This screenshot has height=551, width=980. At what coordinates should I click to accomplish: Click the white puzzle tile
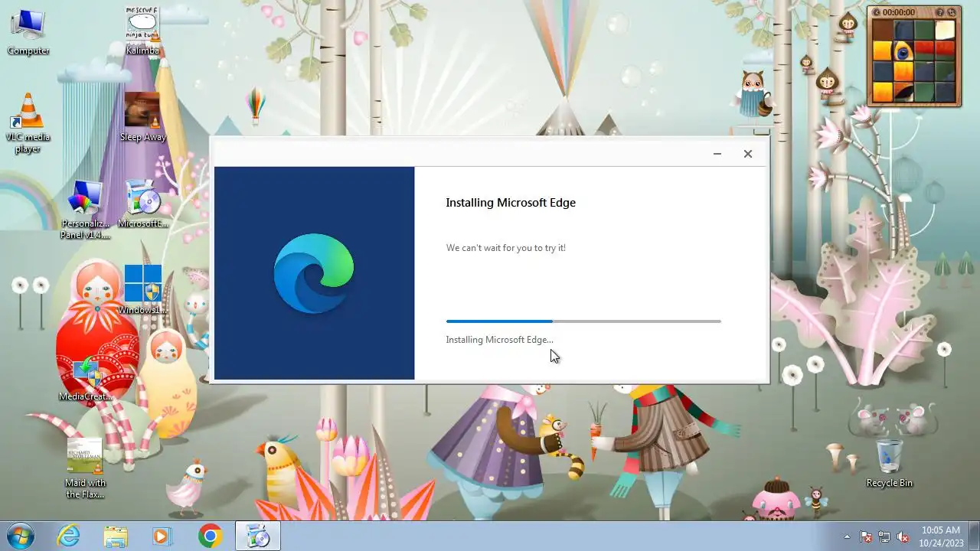(946, 30)
